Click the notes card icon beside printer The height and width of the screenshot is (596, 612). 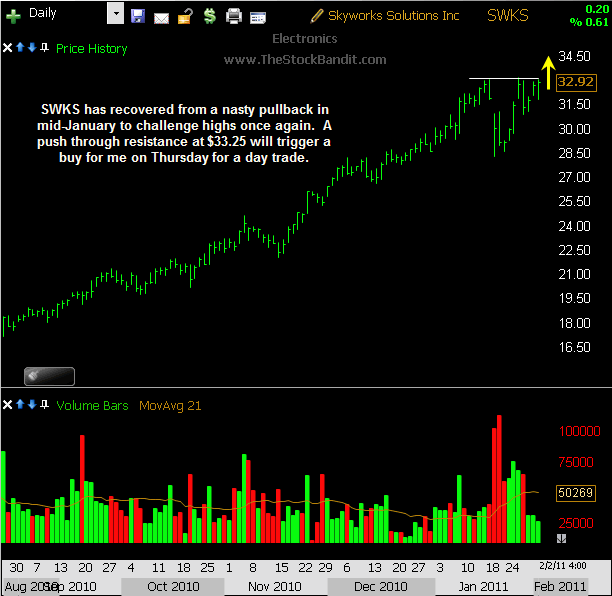(x=258, y=16)
